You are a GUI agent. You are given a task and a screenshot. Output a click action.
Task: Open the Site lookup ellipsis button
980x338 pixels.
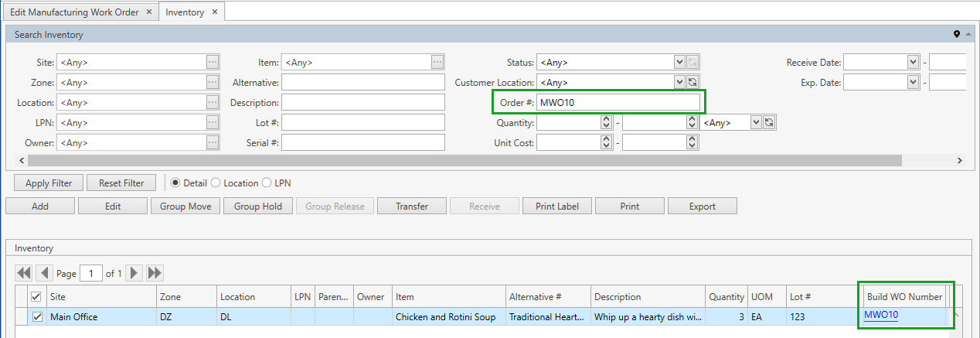tap(213, 63)
